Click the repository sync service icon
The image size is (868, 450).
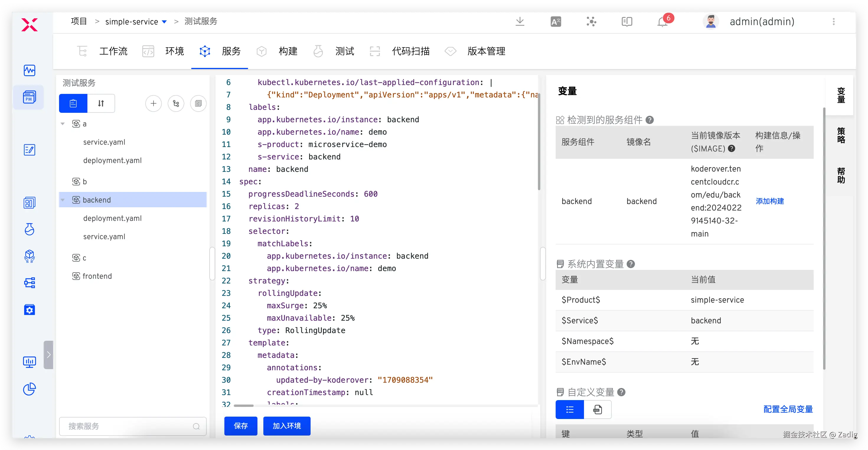tap(176, 103)
